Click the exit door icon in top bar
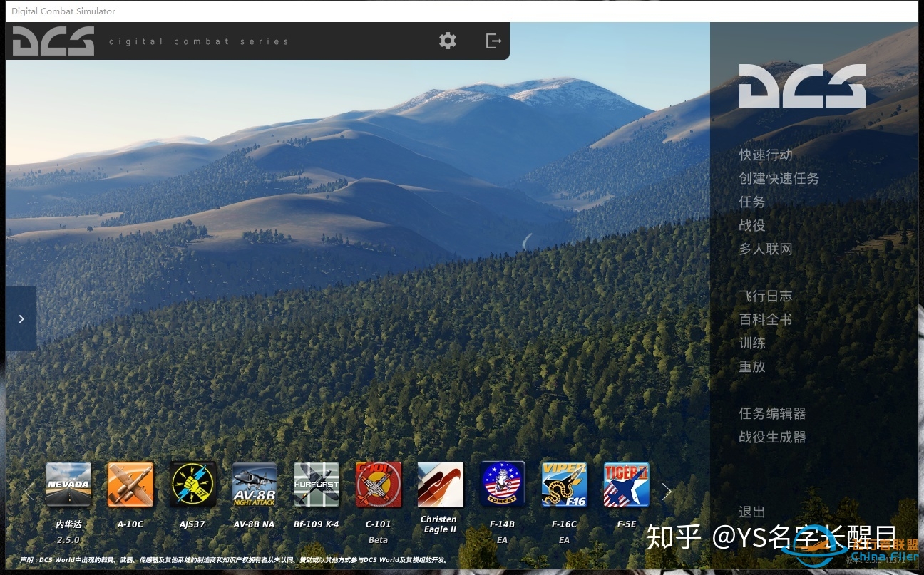The width and height of the screenshot is (924, 575). [493, 41]
